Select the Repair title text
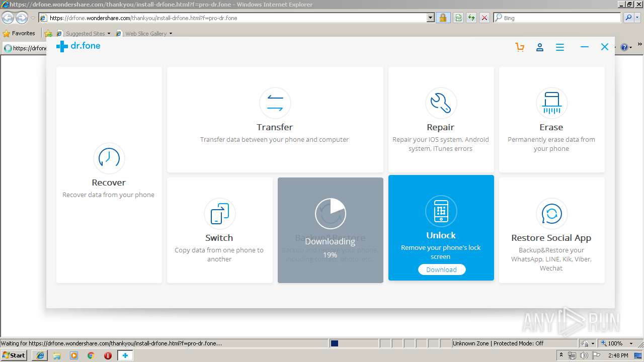 [x=441, y=127]
